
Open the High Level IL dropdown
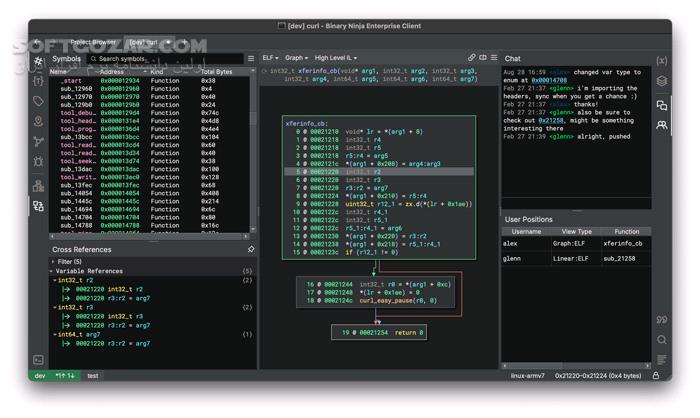click(336, 58)
